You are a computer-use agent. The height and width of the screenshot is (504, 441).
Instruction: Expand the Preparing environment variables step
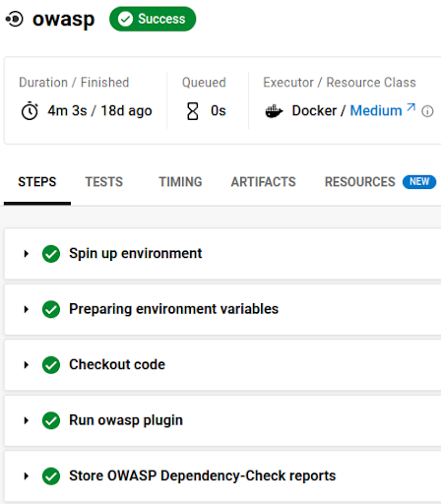click(27, 309)
